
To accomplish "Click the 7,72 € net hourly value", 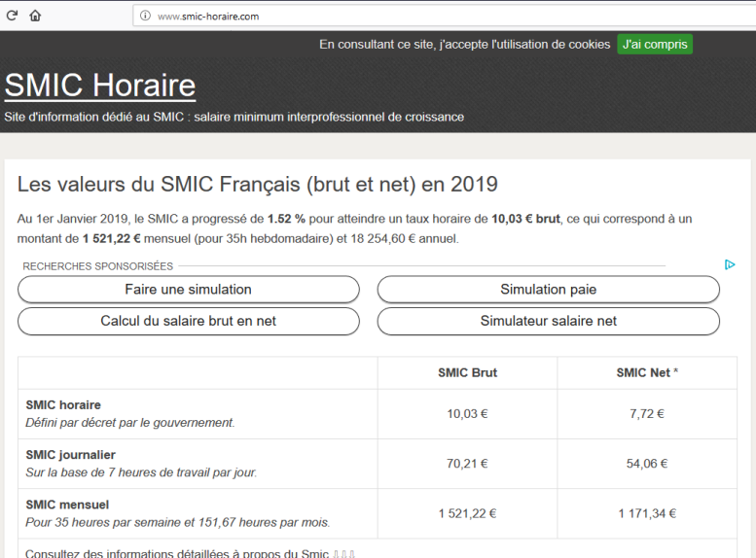I will pyautogui.click(x=647, y=414).
